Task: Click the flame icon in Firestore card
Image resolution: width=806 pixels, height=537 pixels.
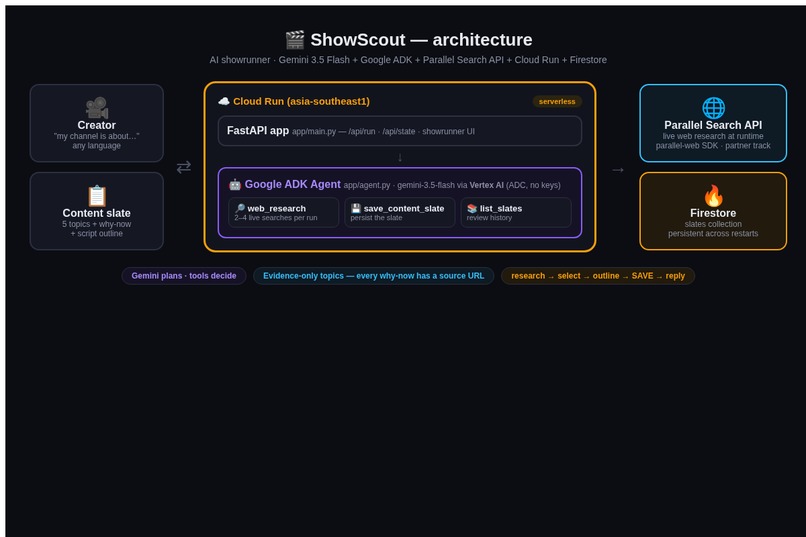Action: pos(713,195)
